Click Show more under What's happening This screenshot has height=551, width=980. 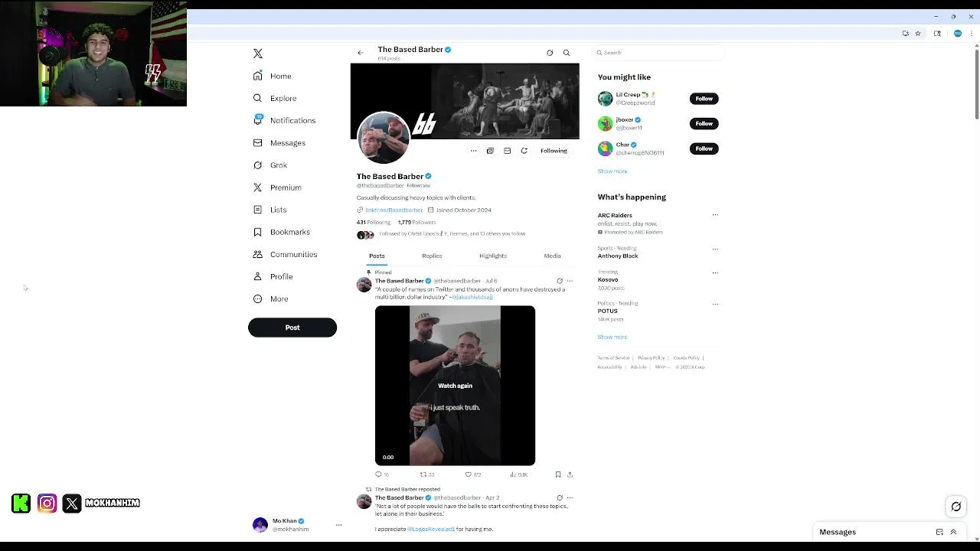coord(612,337)
